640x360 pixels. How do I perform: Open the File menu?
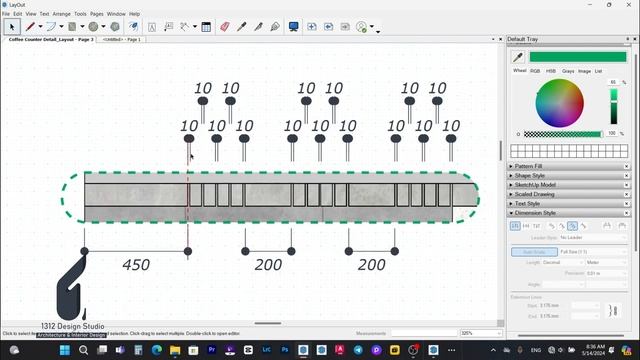point(6,14)
